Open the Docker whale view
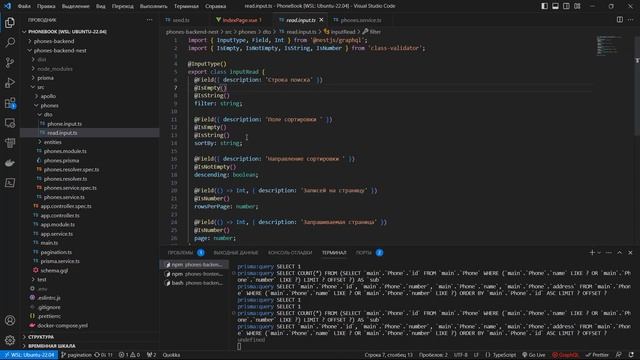Screen dimensions: 640x360 (x=10, y=162)
